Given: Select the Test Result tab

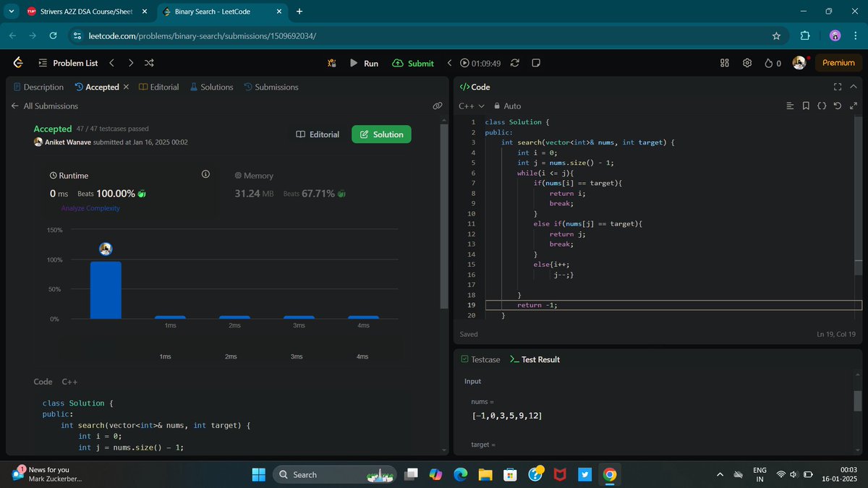Looking at the screenshot, I should pos(535,359).
